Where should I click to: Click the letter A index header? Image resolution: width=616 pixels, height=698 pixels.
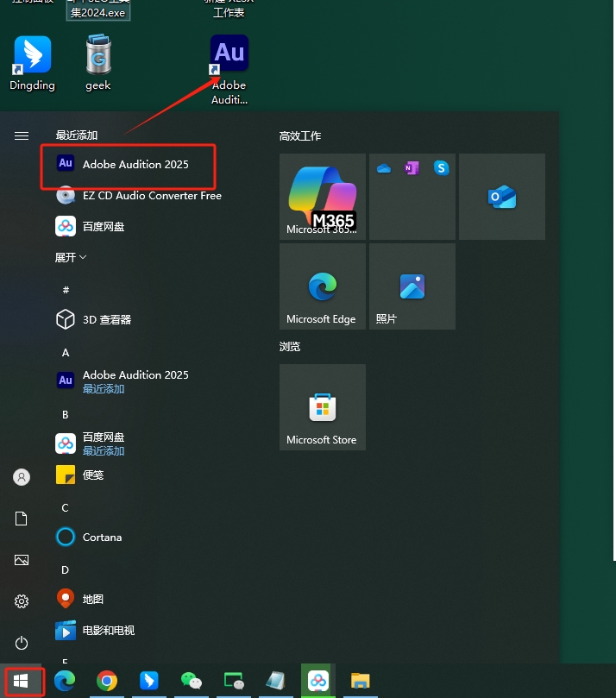click(66, 353)
